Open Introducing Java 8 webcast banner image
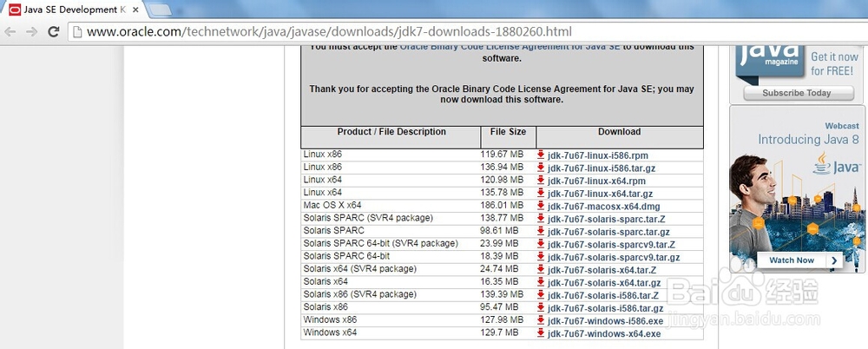Screen dimensions: 868x349 point(797,189)
